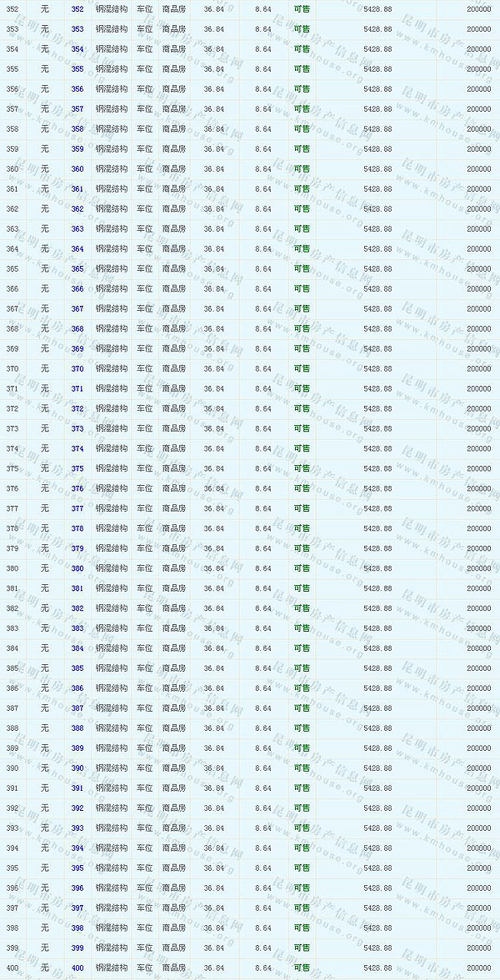The image size is (500, 980).
Task: Select blue room number link 385
Action: pos(77,668)
